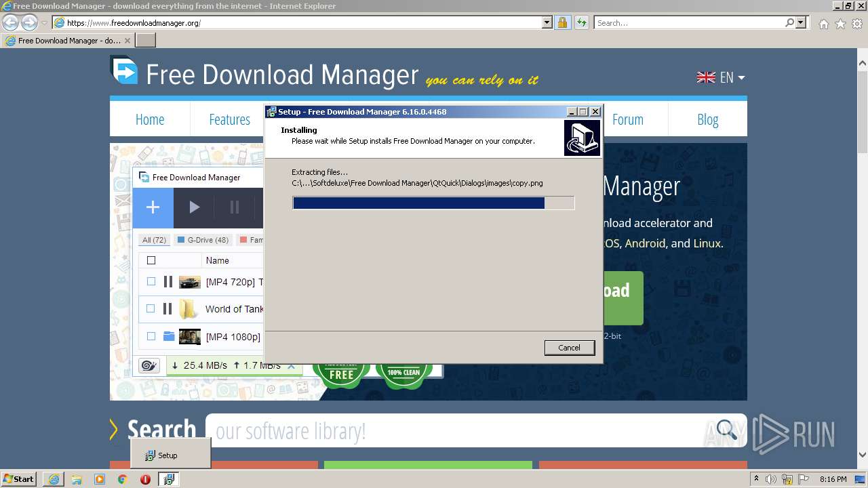The width and height of the screenshot is (868, 488).
Task: Open the Forum nav item
Action: pyautogui.click(x=628, y=119)
